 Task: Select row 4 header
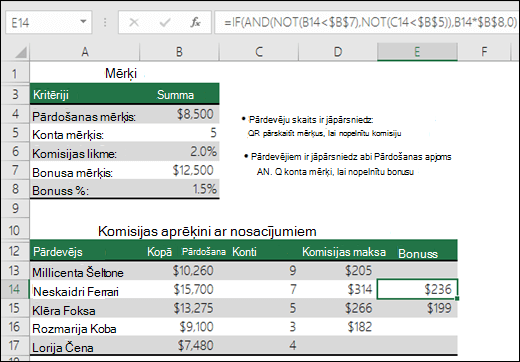(15, 114)
